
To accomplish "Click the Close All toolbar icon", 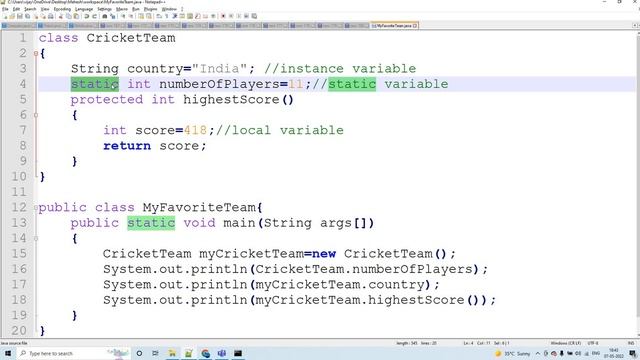I will 43,16.
